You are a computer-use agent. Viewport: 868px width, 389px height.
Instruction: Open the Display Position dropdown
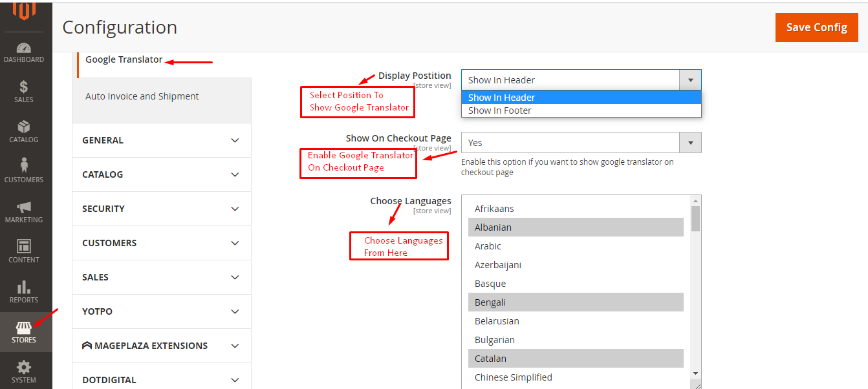[690, 79]
